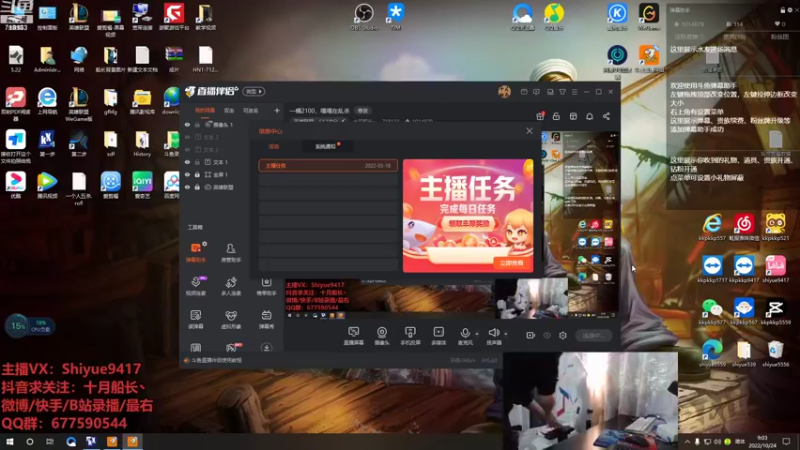This screenshot has width=800, height=450.
Task: Toggle lock on 全屏 1 source
Action: (x=197, y=174)
